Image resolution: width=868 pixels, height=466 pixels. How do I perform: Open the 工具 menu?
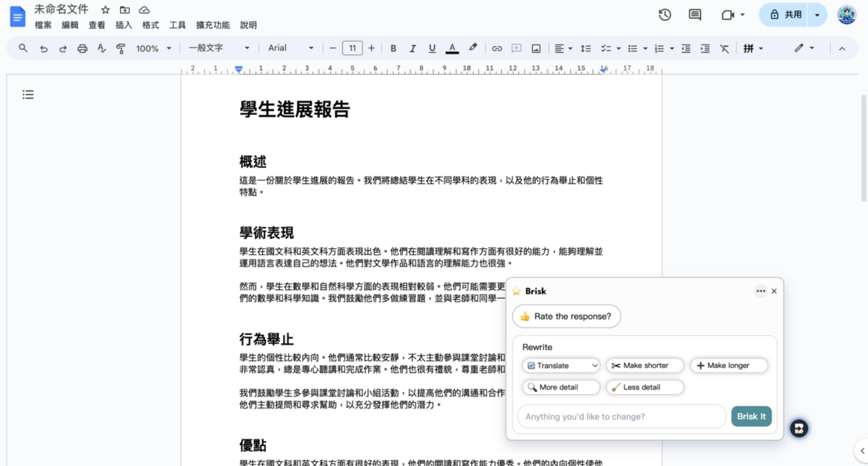(177, 25)
